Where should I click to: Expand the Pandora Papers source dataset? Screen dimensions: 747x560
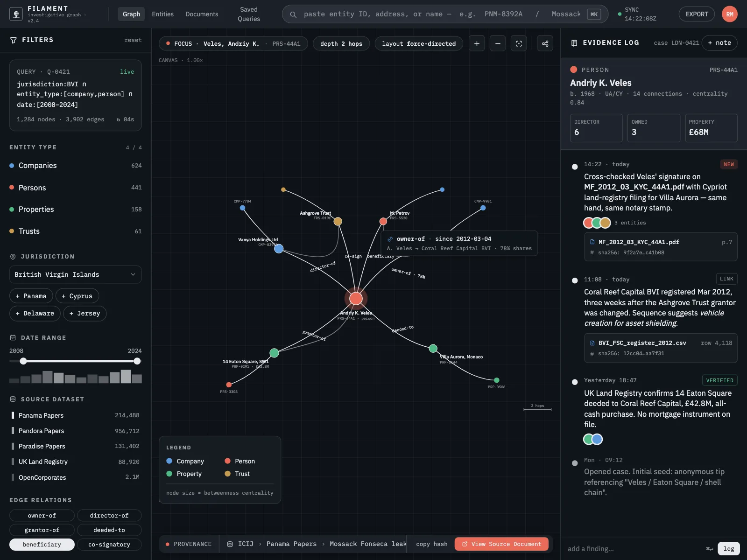(76, 431)
